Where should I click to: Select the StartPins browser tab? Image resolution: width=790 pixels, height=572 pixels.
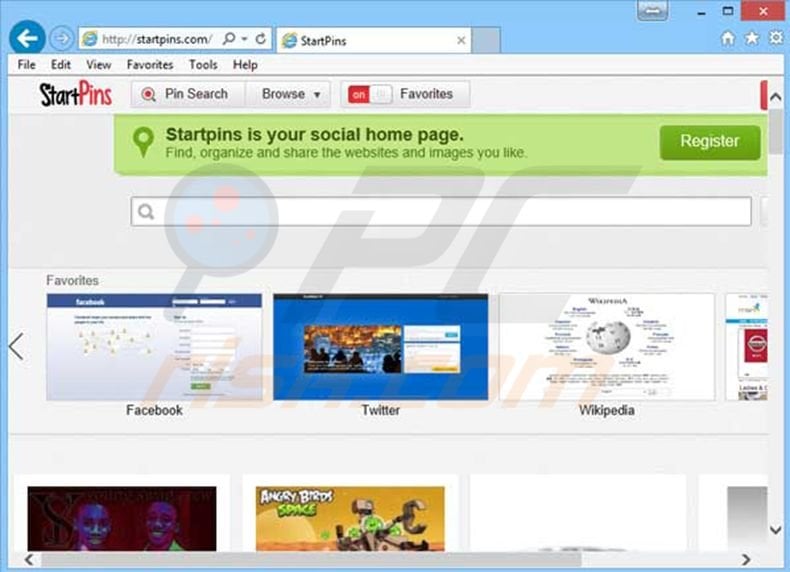[x=373, y=40]
